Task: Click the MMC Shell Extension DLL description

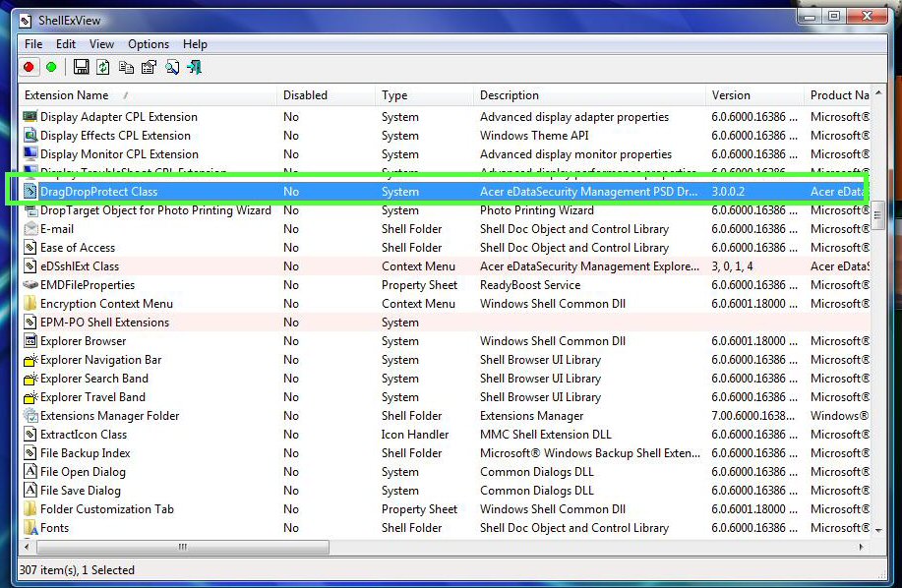Action: click(x=545, y=435)
